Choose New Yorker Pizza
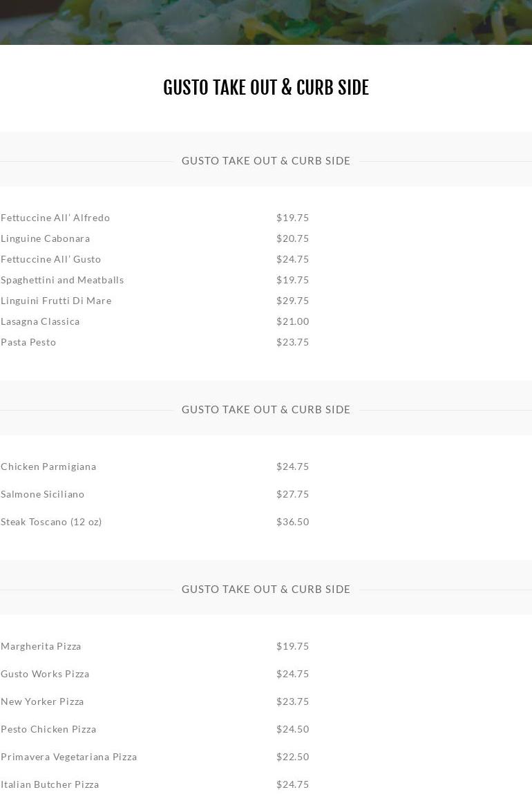The height and width of the screenshot is (801, 532). pos(42,701)
